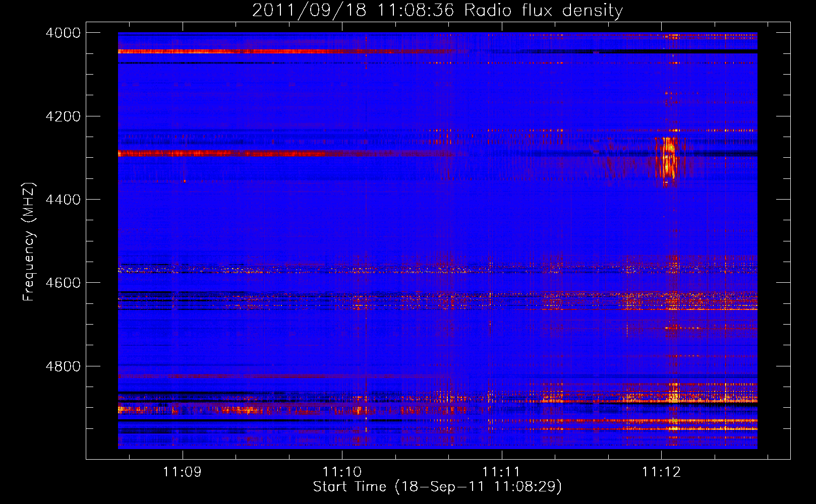Image resolution: width=816 pixels, height=504 pixels.
Task: Click the 4800 frequency tick label
Action: 63,366
